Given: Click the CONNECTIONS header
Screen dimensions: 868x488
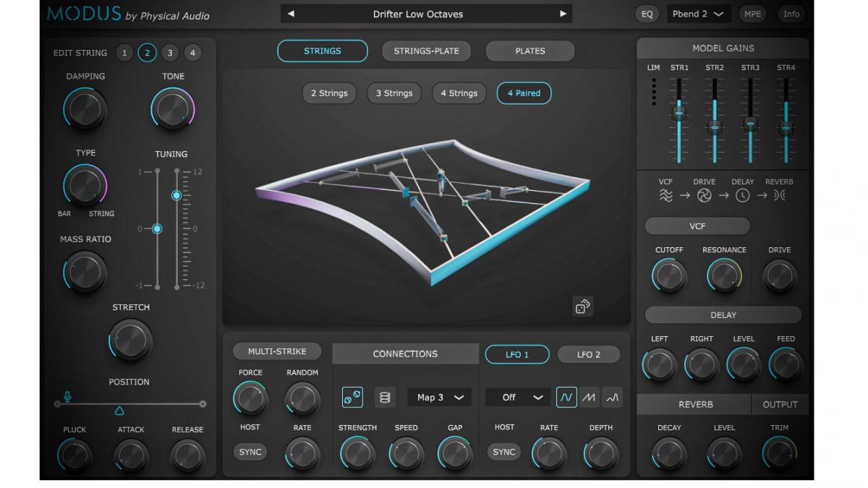Looking at the screenshot, I should click(x=405, y=354).
